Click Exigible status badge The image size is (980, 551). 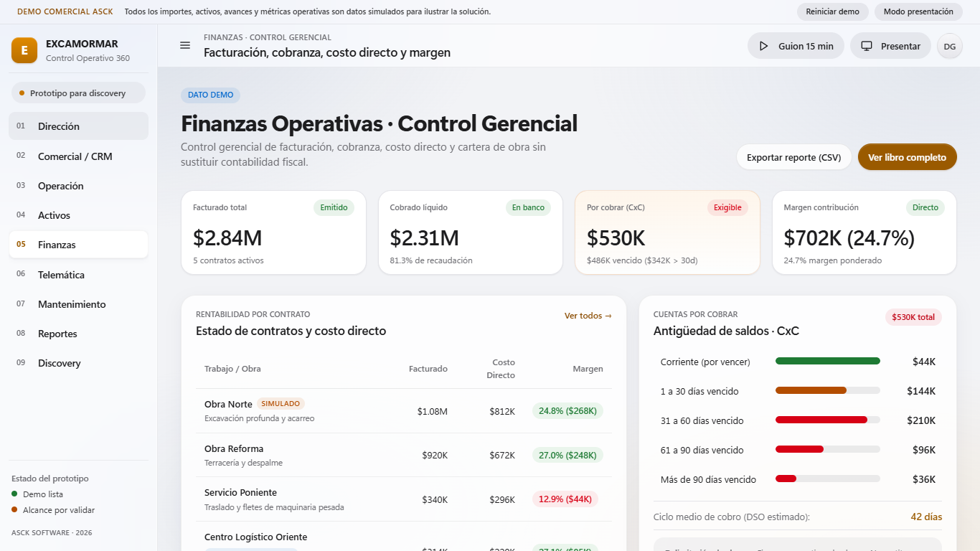click(x=727, y=207)
